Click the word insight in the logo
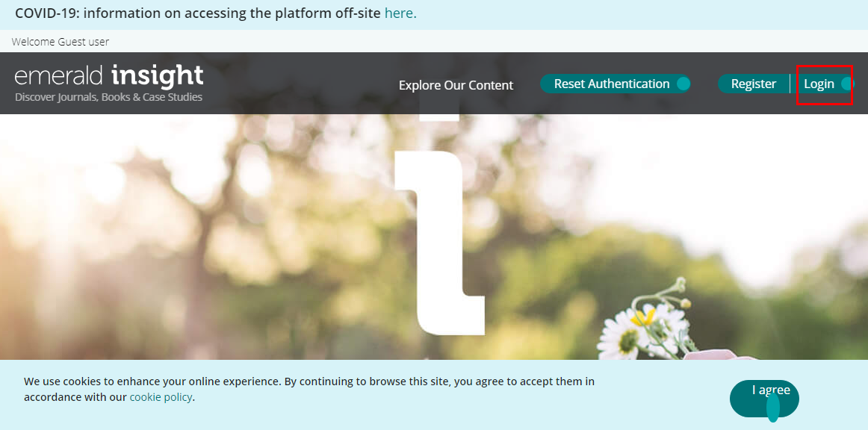Viewport: 868px width, 430px height. tap(157, 75)
